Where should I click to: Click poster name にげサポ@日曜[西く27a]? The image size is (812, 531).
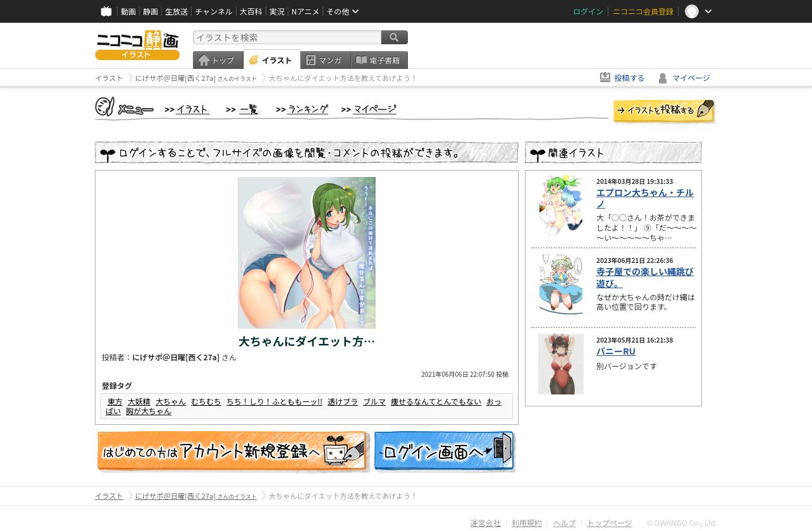click(176, 357)
